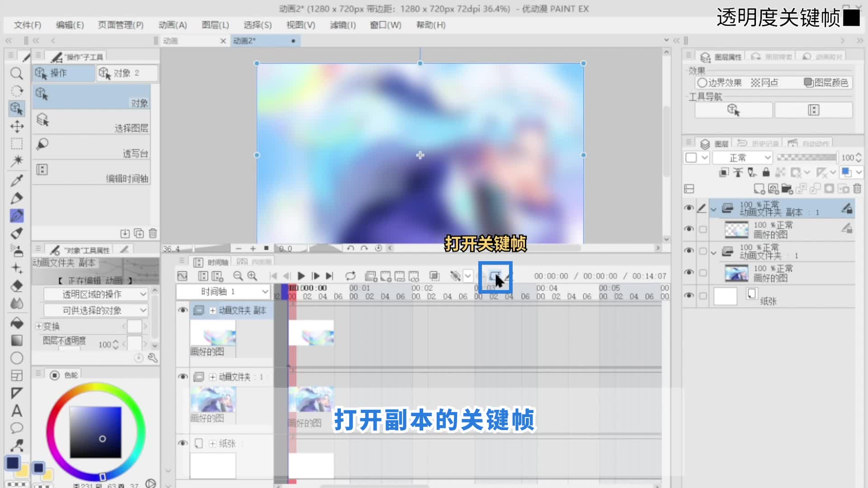Select the Balloon tool
This screenshot has width=868, height=488.
pyautogui.click(x=17, y=428)
